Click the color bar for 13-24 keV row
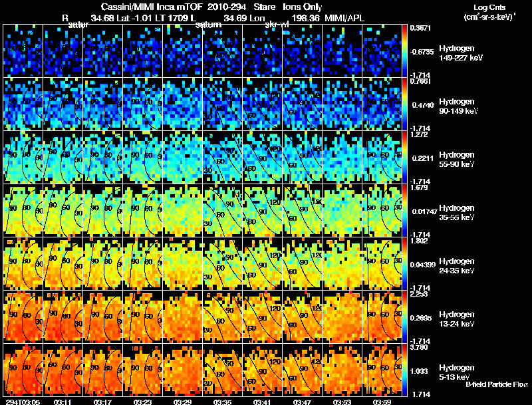Screen dimensions: 532x405 click(x=404, y=317)
